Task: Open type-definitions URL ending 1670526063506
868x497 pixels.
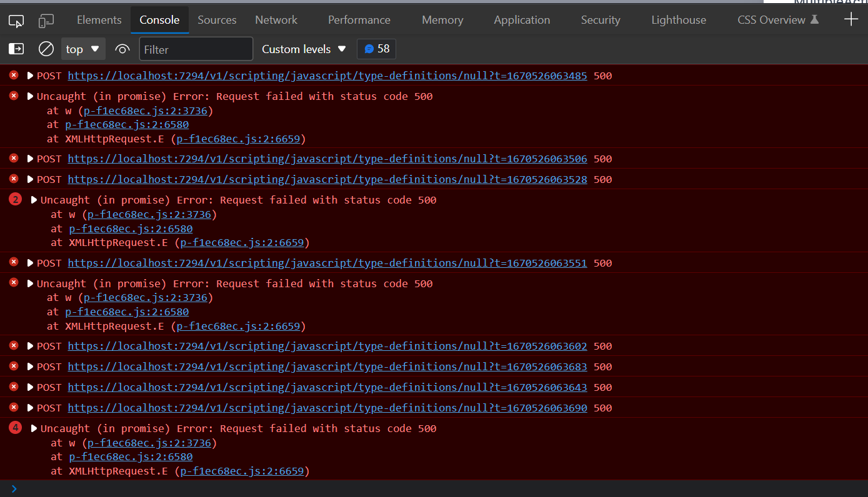Action: click(x=327, y=159)
